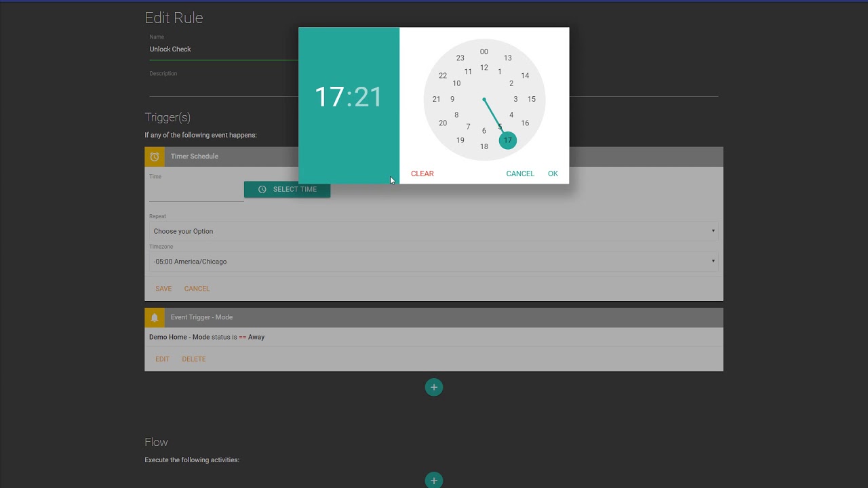
Task: Click CLEAR in the time picker
Action: point(422,174)
